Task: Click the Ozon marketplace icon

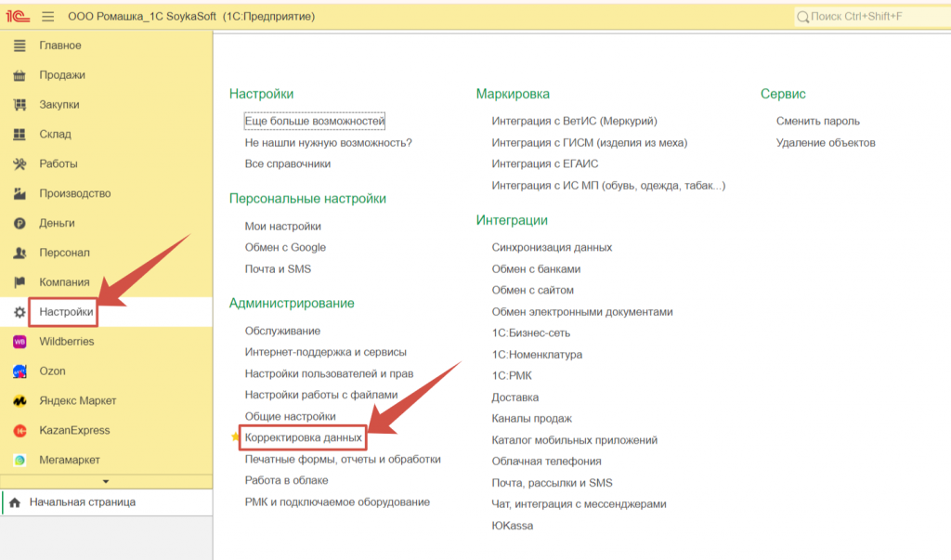Action: tap(20, 371)
